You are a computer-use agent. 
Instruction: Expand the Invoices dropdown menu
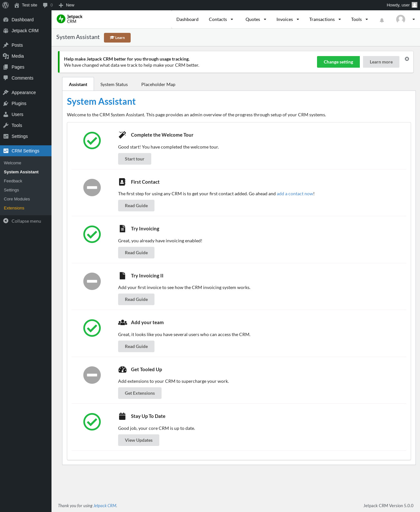point(288,19)
